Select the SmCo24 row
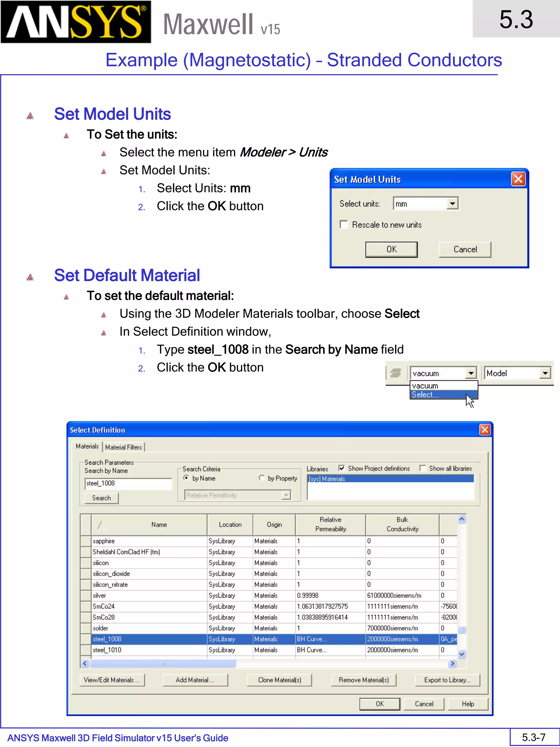The width and height of the screenshot is (560, 747). [x=269, y=606]
